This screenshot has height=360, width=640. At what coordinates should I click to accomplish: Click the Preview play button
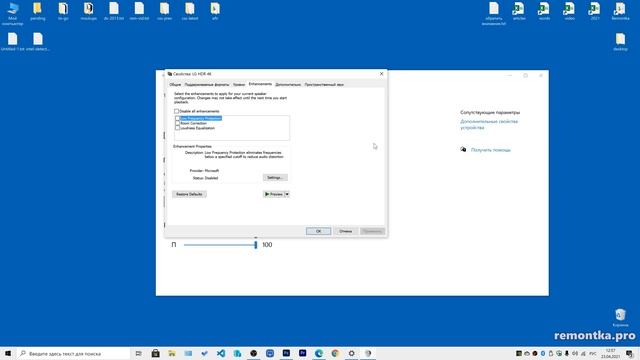click(273, 194)
